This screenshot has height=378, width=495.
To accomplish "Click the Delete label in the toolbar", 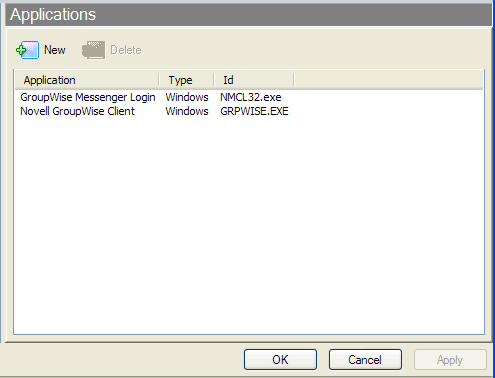I will [x=126, y=50].
